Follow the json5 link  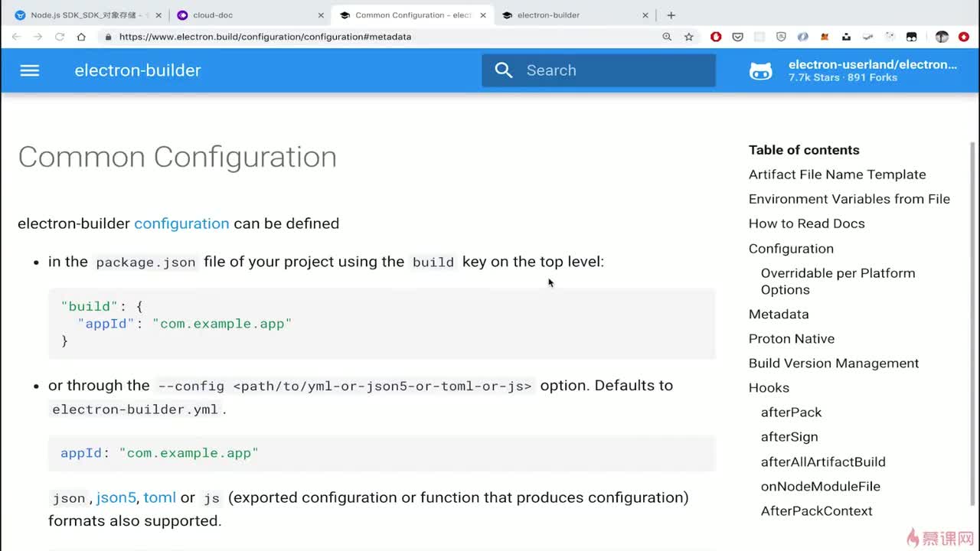click(116, 497)
